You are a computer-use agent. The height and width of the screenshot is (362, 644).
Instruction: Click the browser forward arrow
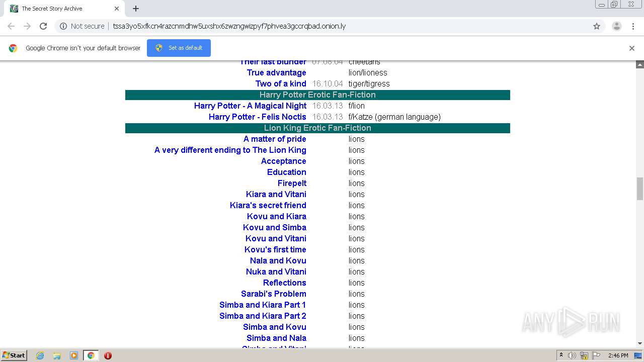click(27, 26)
